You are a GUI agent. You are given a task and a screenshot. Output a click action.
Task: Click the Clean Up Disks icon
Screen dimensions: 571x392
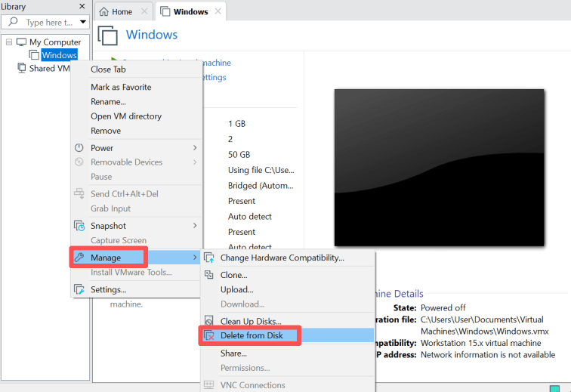click(209, 321)
